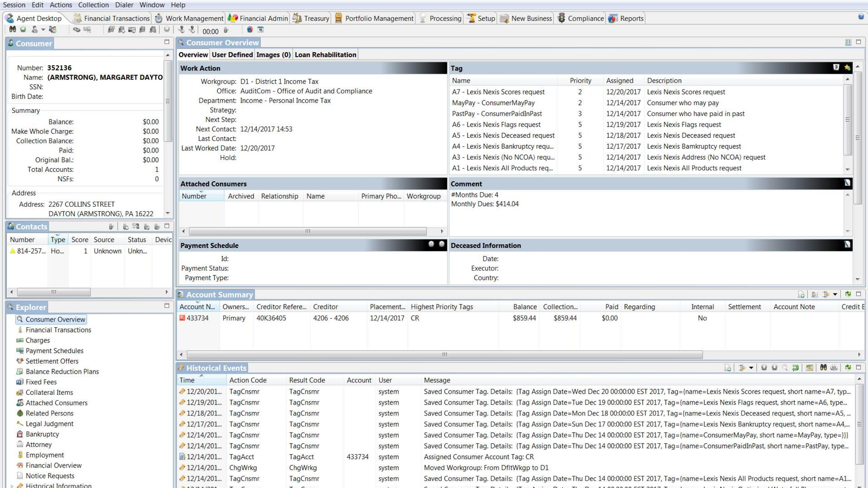Open the filter dropdown arrow in Historical Events toolbar
Viewport: 868px width, 488px height.
(x=751, y=368)
